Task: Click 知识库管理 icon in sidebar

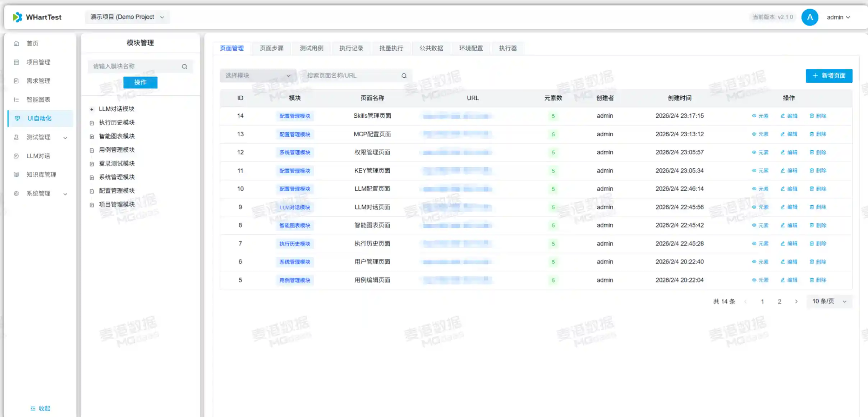Action: coord(16,175)
